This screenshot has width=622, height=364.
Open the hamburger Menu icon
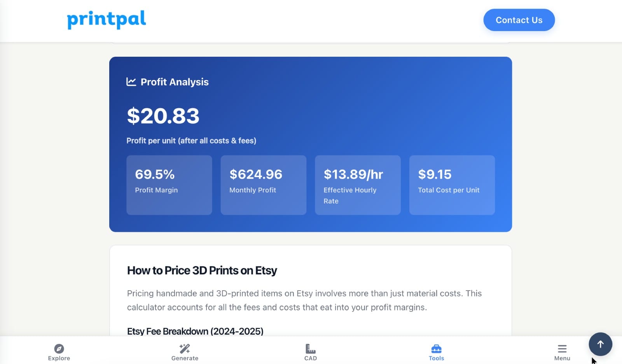[562, 348]
